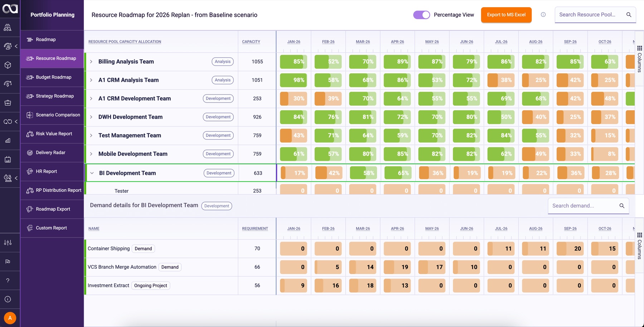Expand the Mobile Development Team row

[x=91, y=154]
